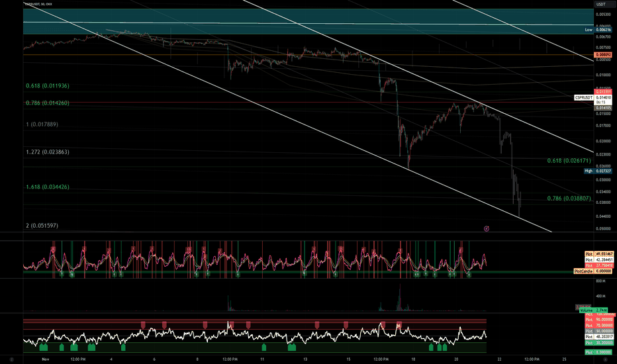Select the 2 (0.051597) Fibonacci level label
This screenshot has width=617, height=364.
tap(42, 226)
